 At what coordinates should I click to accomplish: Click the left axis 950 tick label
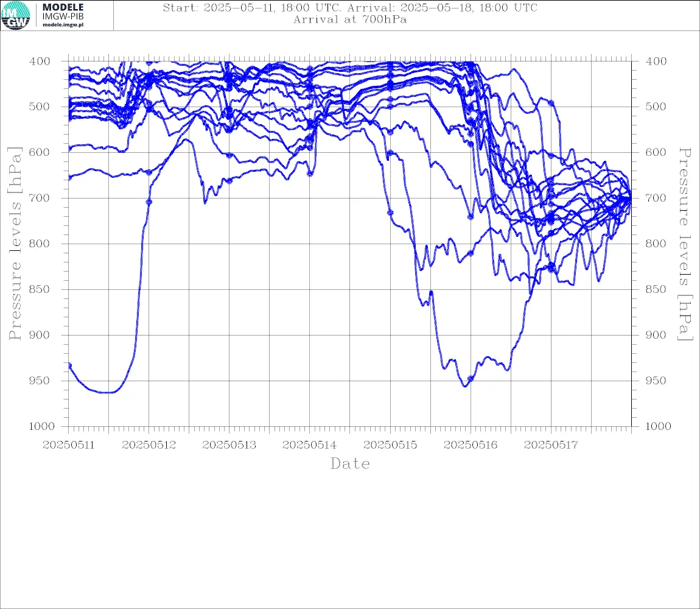pyautogui.click(x=40, y=381)
